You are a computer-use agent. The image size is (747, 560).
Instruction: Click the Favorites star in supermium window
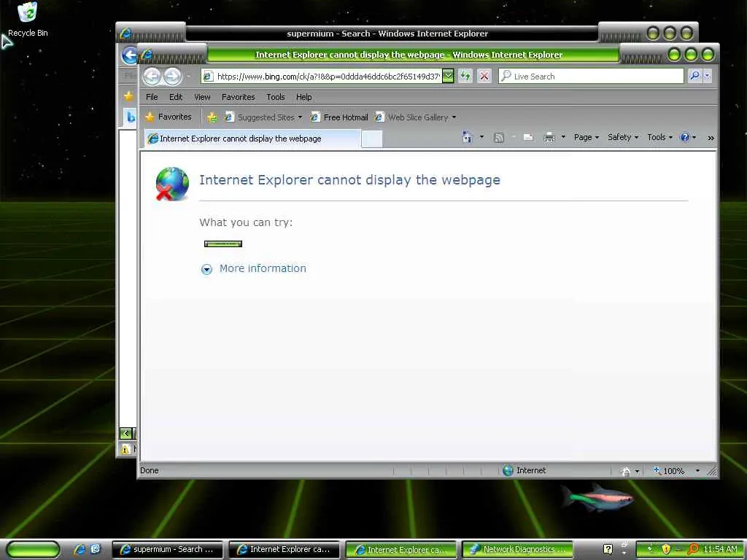tap(128, 96)
